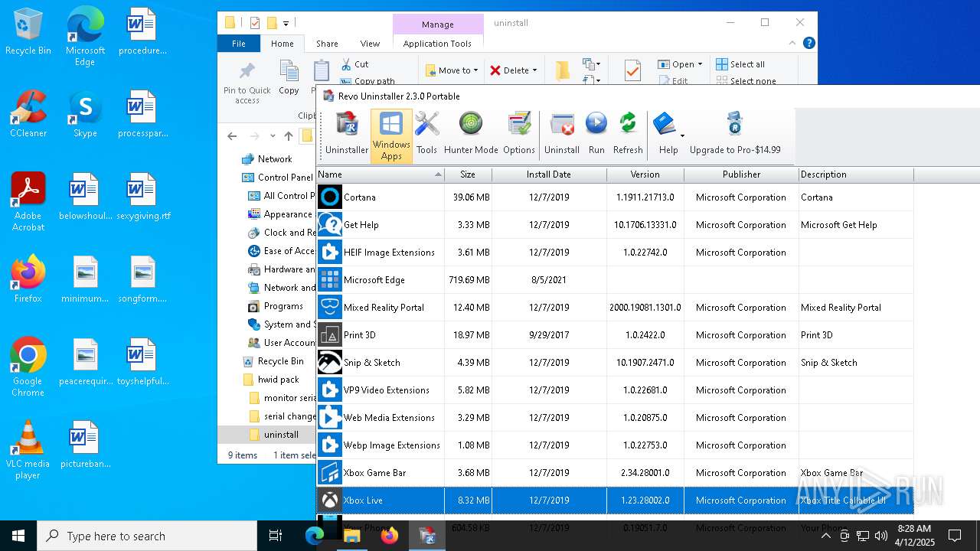Select the Get Help app icon
980x551 pixels.
pos(330,225)
